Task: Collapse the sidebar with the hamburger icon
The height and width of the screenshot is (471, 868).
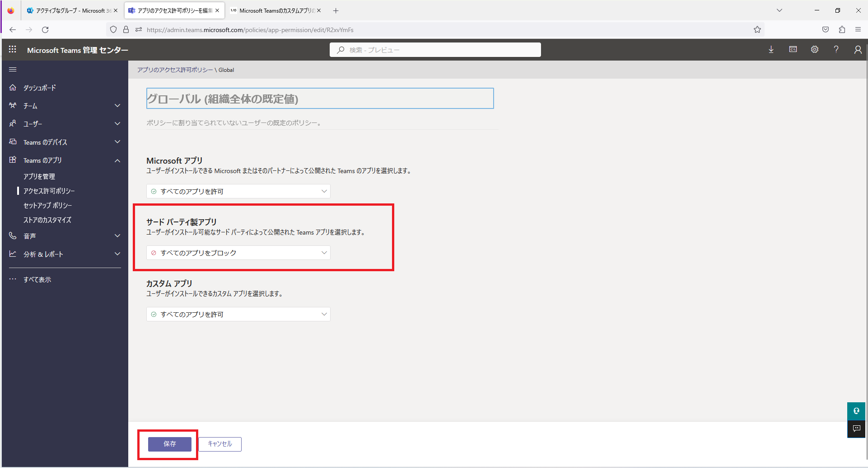Action: (x=13, y=70)
